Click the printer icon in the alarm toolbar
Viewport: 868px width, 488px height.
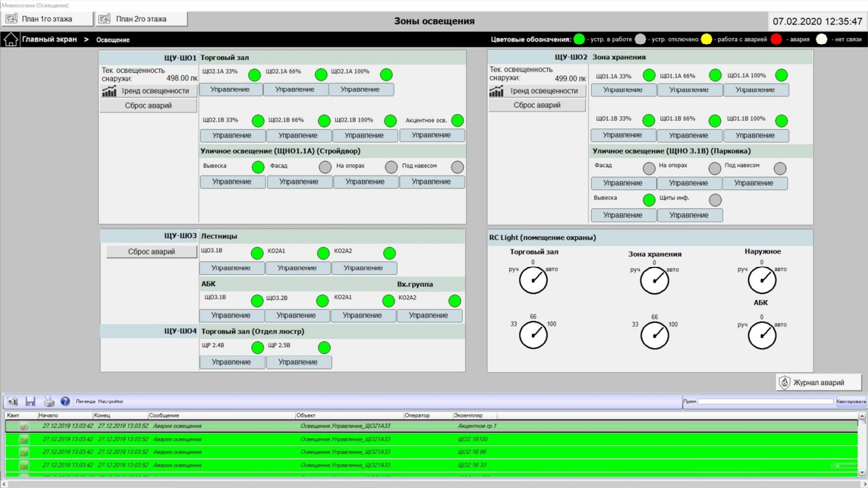pyautogui.click(x=49, y=402)
